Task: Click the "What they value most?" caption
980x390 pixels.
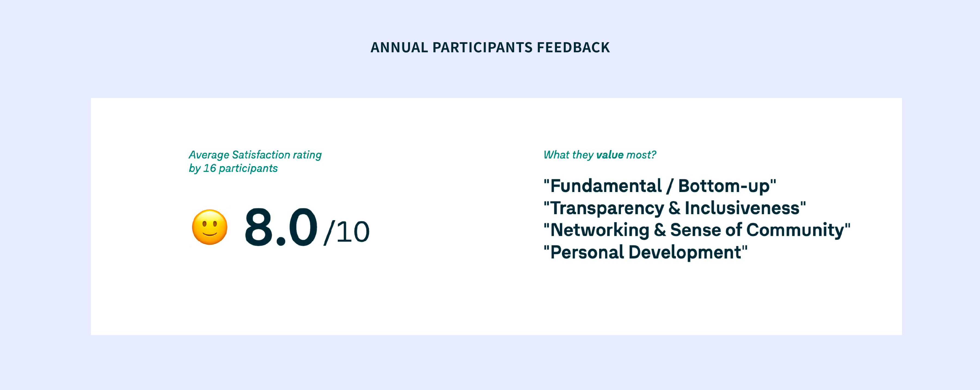Action: click(x=599, y=155)
